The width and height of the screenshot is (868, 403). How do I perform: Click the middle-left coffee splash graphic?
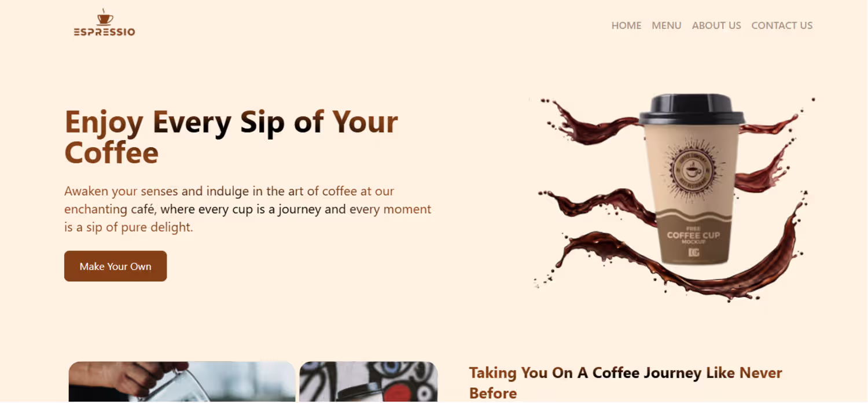pyautogui.click(x=596, y=204)
